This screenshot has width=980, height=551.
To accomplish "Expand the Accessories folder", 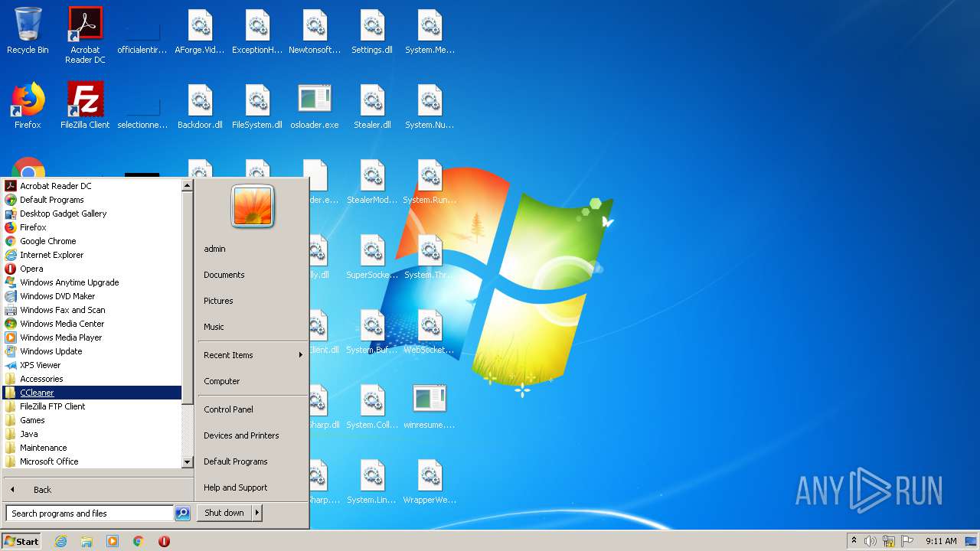I will click(93, 379).
